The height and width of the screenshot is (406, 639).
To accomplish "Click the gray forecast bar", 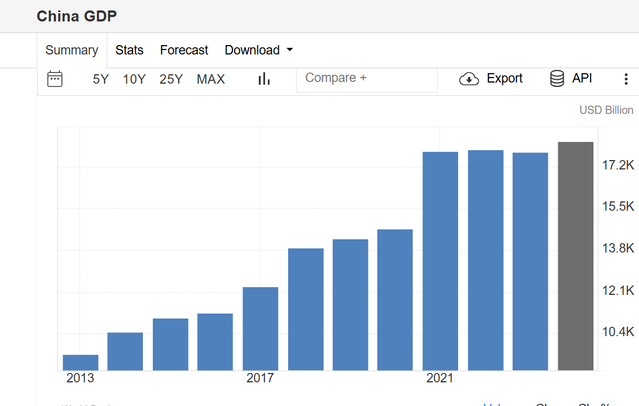I will pyautogui.click(x=575, y=256).
